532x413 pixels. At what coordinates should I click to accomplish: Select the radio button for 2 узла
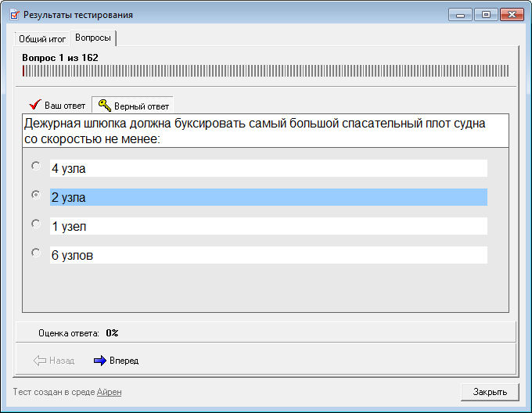(35, 195)
